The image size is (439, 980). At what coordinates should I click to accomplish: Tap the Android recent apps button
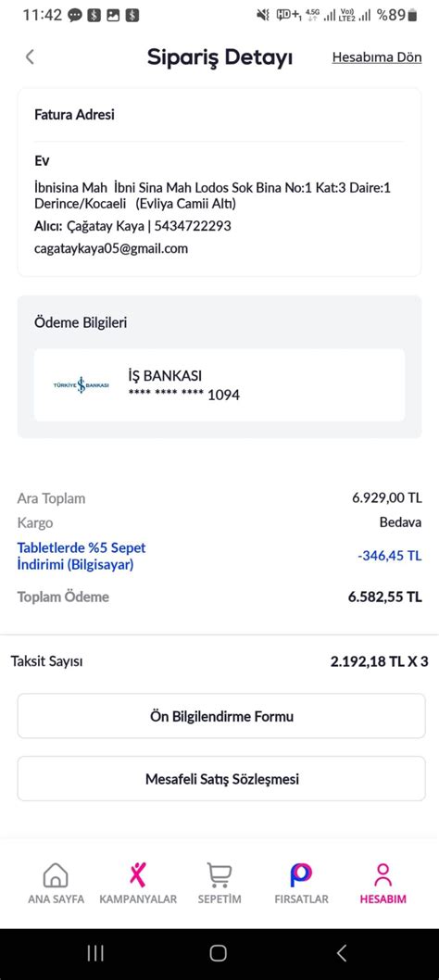coord(95,953)
